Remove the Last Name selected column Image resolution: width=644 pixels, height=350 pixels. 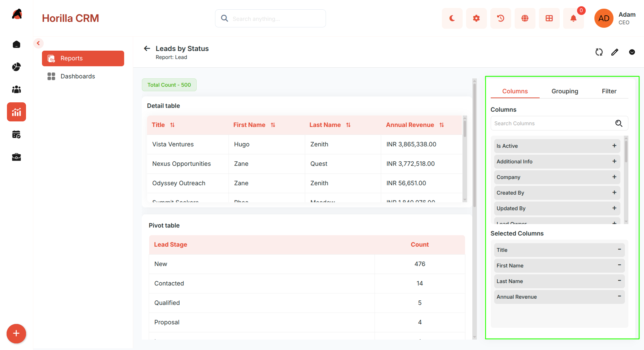tap(619, 281)
